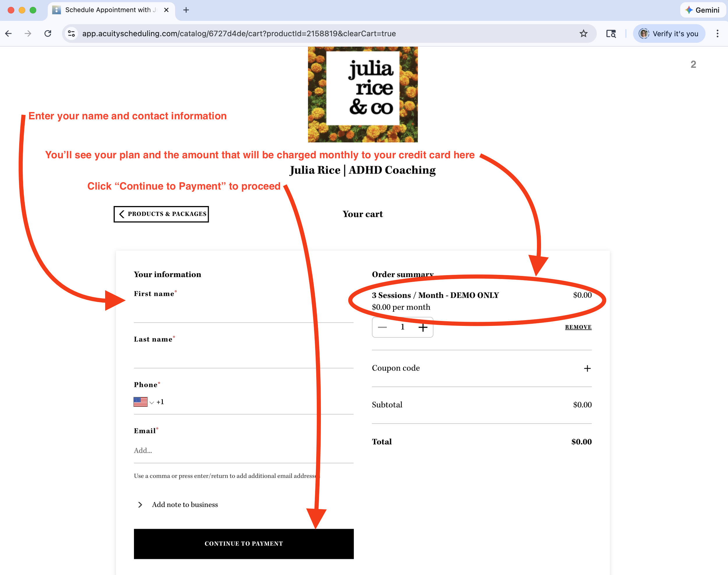Bookmark page with star icon

(x=584, y=33)
